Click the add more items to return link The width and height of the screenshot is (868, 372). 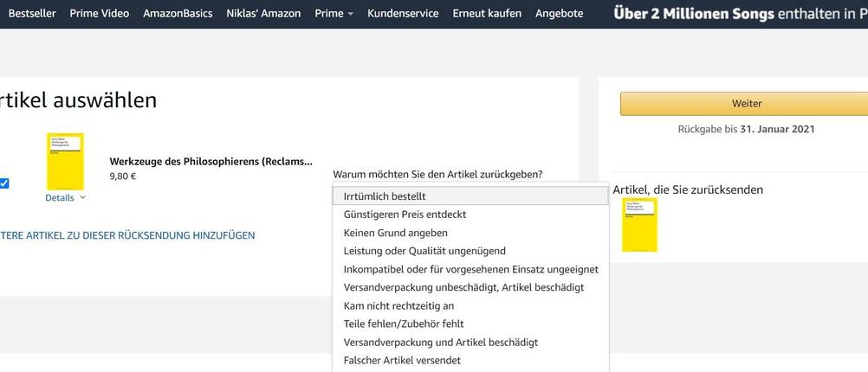[127, 235]
